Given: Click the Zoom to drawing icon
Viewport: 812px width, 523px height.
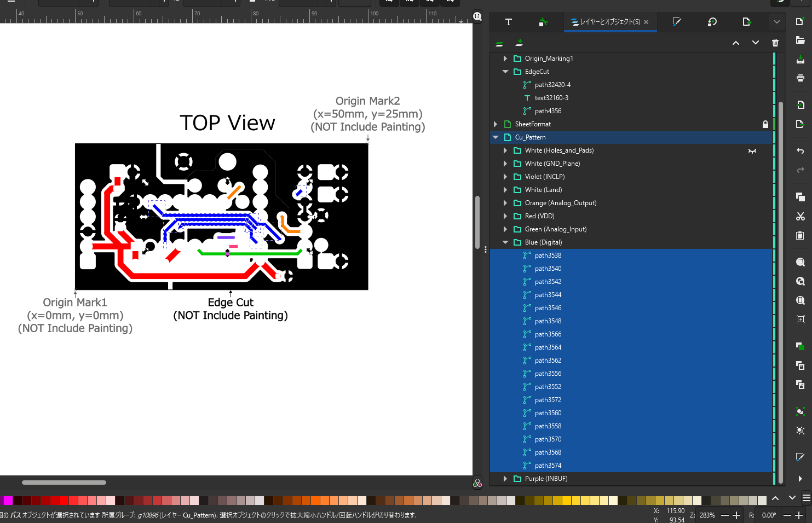Looking at the screenshot, I should [800, 281].
